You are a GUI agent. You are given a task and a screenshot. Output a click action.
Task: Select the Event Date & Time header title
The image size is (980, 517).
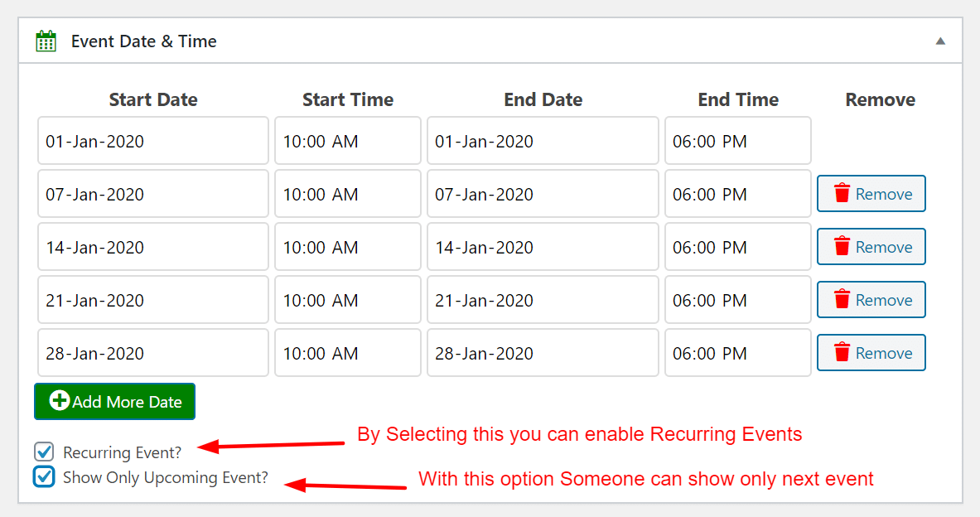146,41
